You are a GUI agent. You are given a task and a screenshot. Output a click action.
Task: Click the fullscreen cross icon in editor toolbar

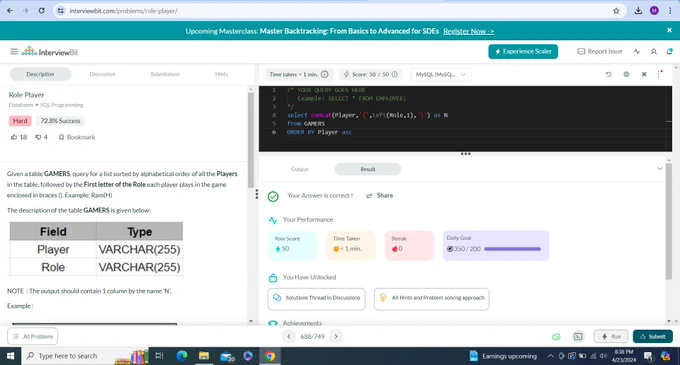(644, 74)
